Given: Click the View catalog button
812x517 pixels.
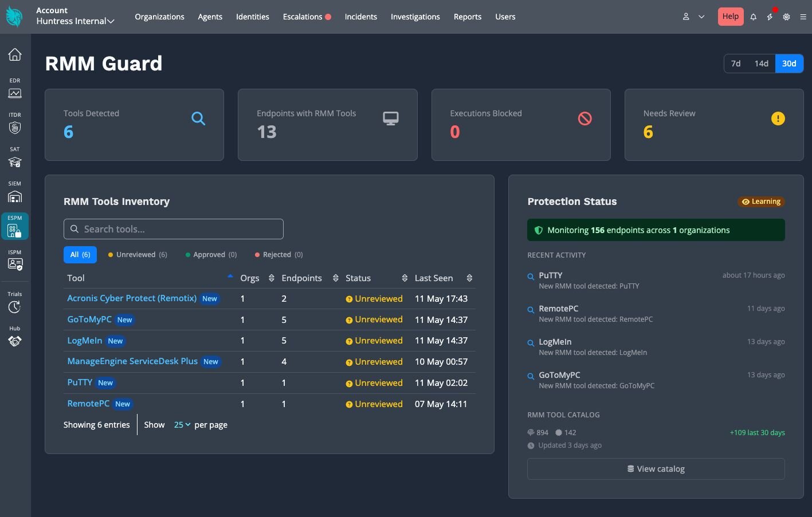Looking at the screenshot, I should tap(656, 469).
